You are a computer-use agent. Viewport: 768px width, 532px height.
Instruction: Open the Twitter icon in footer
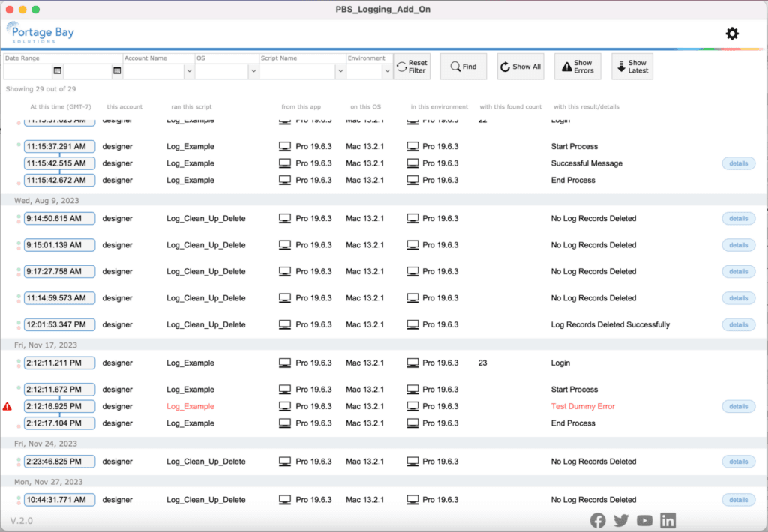pos(621,520)
